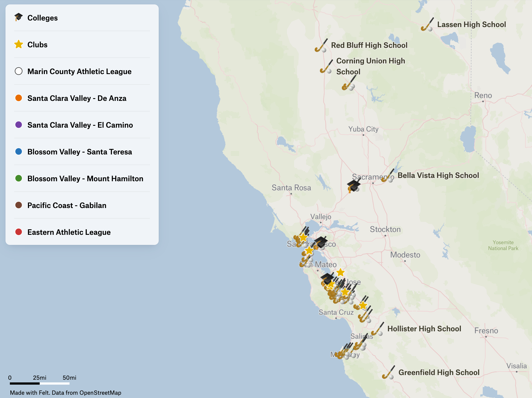The image size is (532, 398).
Task: Click the orange Santa Clara Valley De Anza swatch
Action: pos(19,98)
